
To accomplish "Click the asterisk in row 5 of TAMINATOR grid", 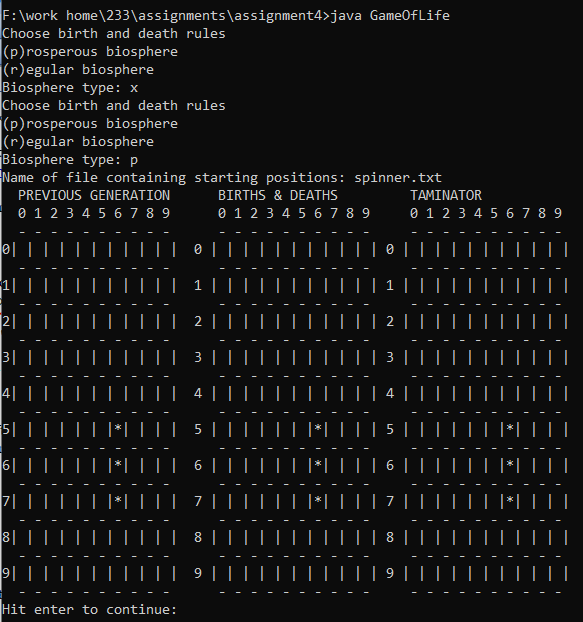I will [x=510, y=428].
